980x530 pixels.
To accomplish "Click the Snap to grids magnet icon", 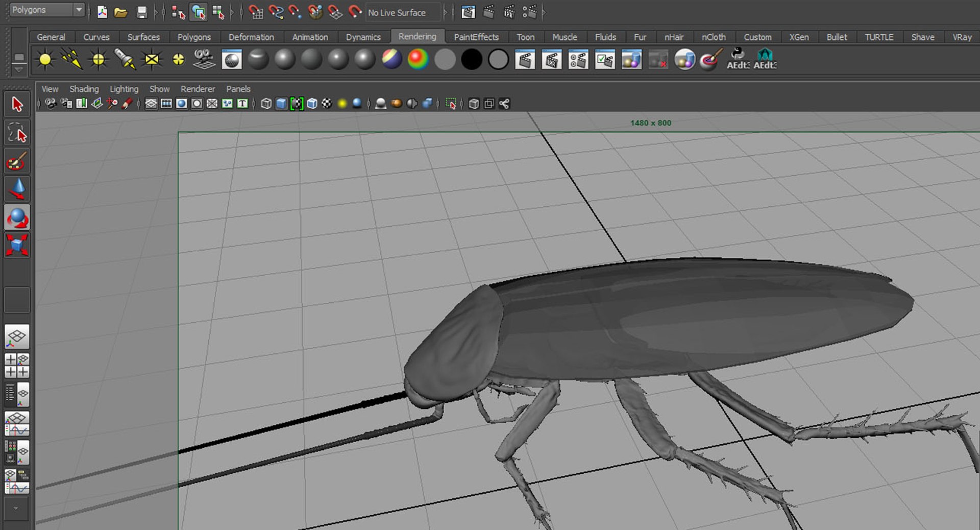I will point(256,12).
